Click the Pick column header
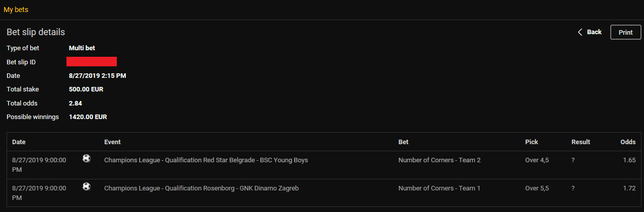The image size is (644, 212). 532,142
